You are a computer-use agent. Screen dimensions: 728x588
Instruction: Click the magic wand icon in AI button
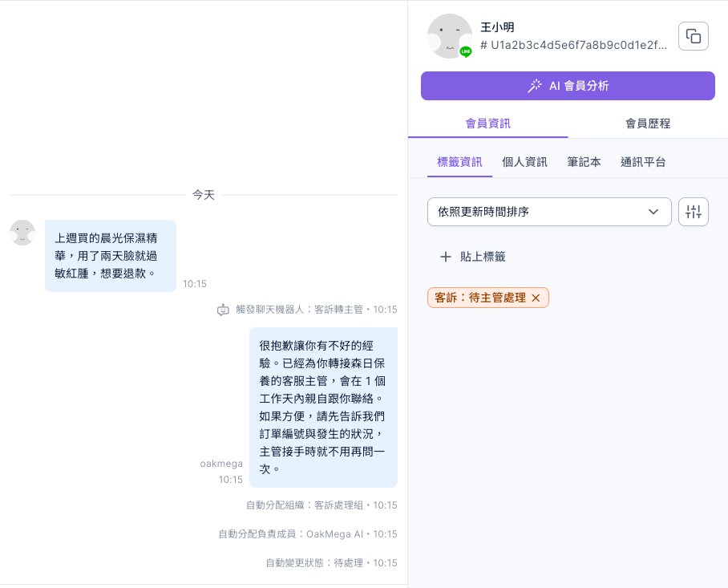[x=535, y=86]
